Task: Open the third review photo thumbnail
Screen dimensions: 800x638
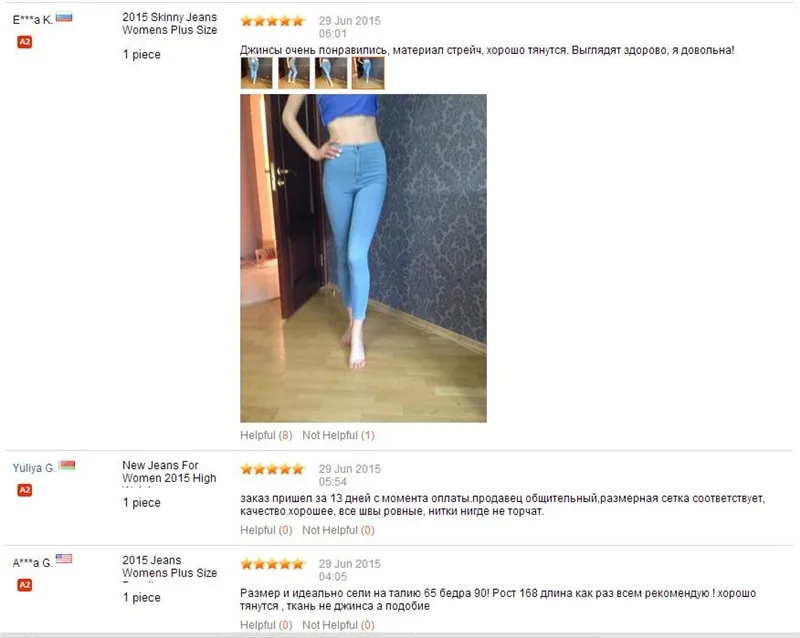Action: pos(331,73)
